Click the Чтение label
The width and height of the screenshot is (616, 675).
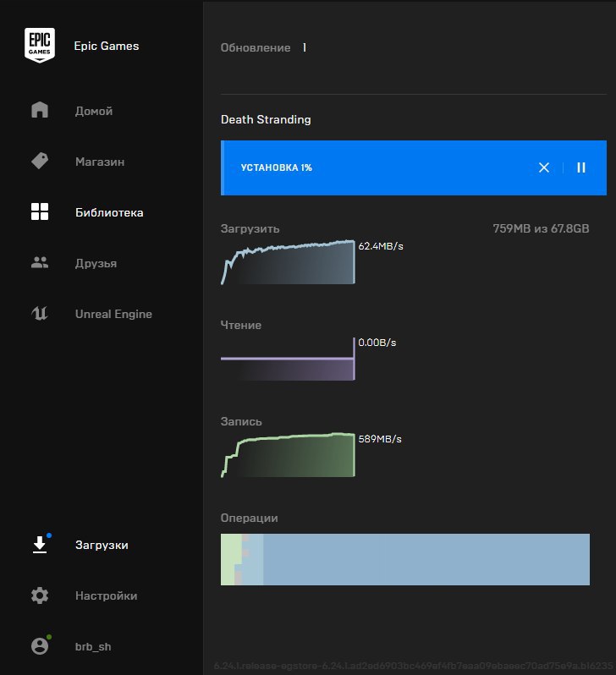tap(241, 325)
